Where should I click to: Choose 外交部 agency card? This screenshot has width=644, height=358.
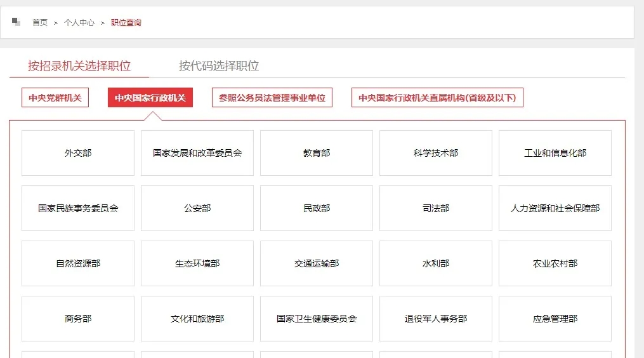click(78, 153)
